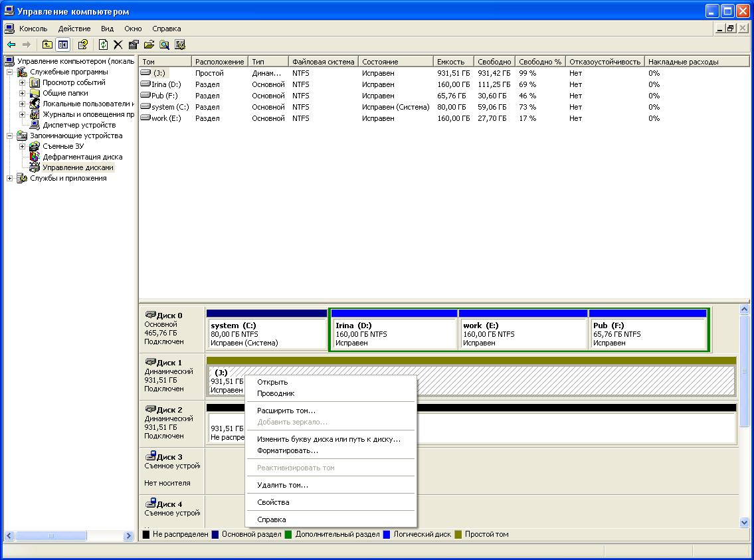This screenshot has width=754, height=560.
Task: Click the volume icon of the (J:) row
Action: 145,72
